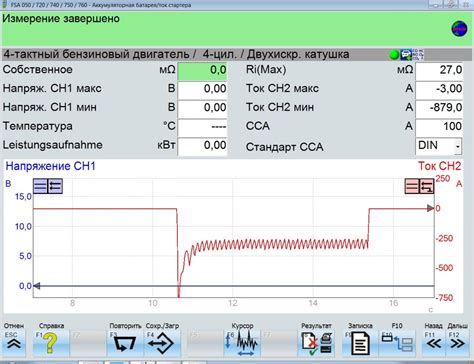Image resolution: width=474 pixels, height=364 pixels.
Task: Open the Стандарт CCA DIN dropdown
Action: point(438,146)
